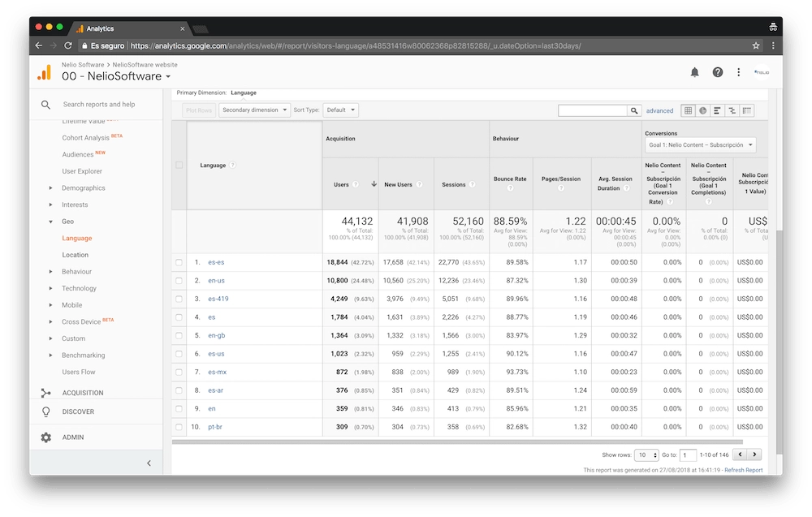812x517 pixels.
Task: Open the three-dot account menu in Analytics header
Action: [x=738, y=72]
